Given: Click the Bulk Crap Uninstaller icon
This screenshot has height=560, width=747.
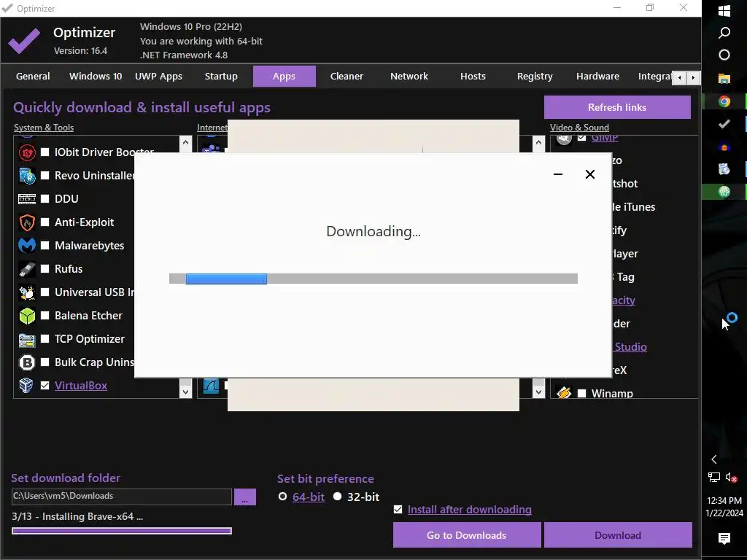Looking at the screenshot, I should point(27,362).
